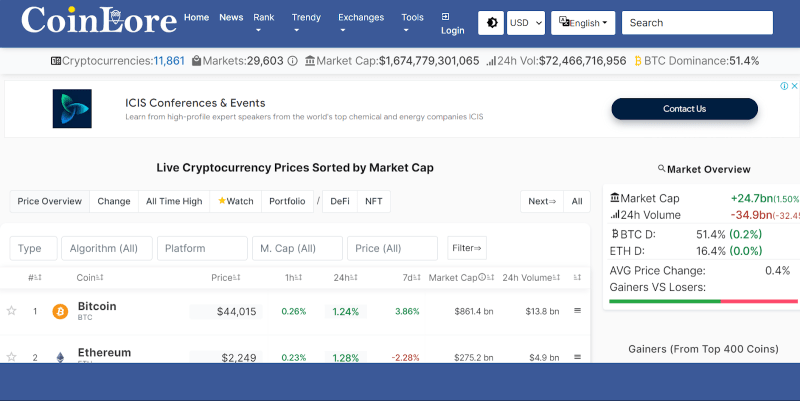Click the Platform filter field
Screen dimensions: 800x401
click(x=202, y=248)
